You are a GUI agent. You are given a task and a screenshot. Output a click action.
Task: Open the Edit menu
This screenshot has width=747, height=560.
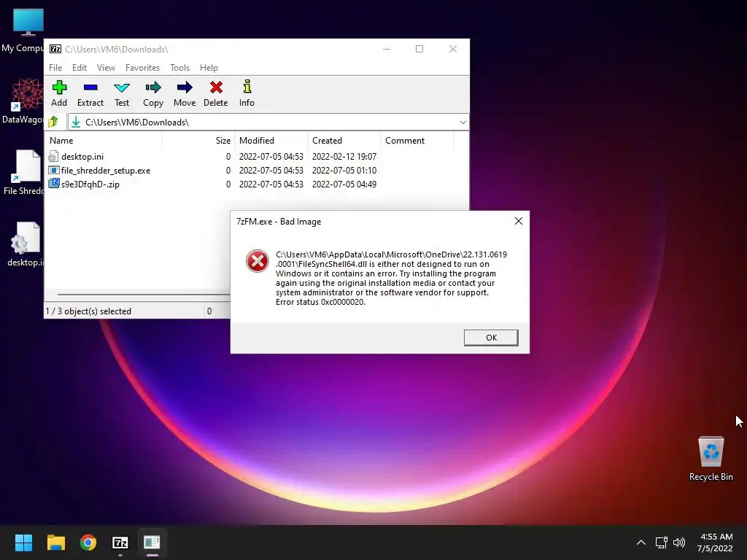pos(79,68)
